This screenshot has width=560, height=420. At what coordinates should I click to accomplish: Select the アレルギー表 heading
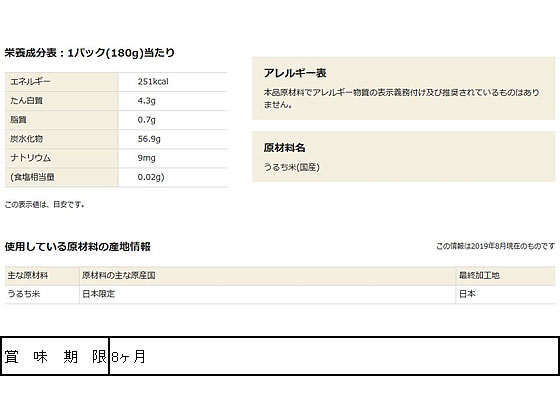pos(295,73)
